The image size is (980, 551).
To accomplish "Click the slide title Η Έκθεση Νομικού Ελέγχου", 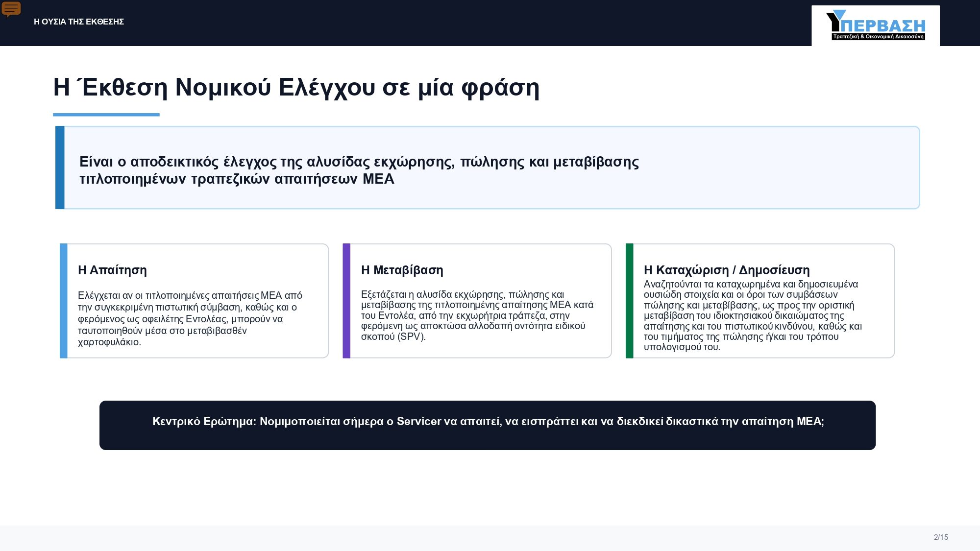I will (x=296, y=87).
